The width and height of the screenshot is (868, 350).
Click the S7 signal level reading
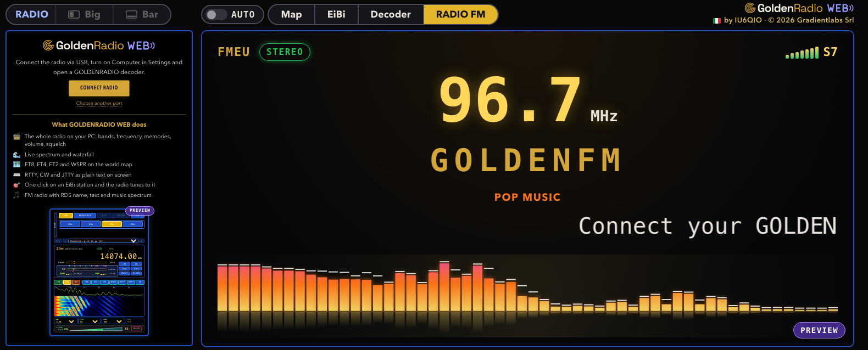(x=830, y=52)
